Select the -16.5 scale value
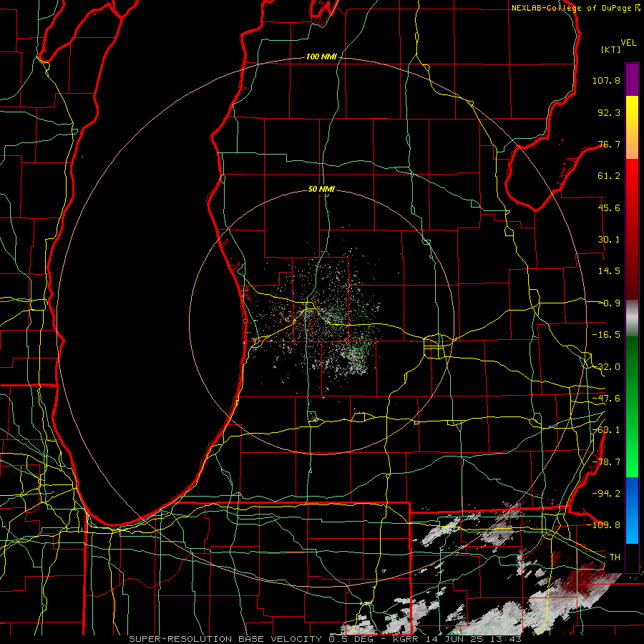Image resolution: width=644 pixels, height=644 pixels. click(606, 335)
